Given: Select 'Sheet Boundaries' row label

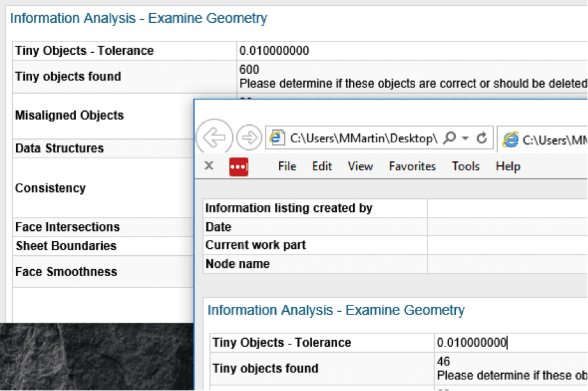Looking at the screenshot, I should pos(66,246).
